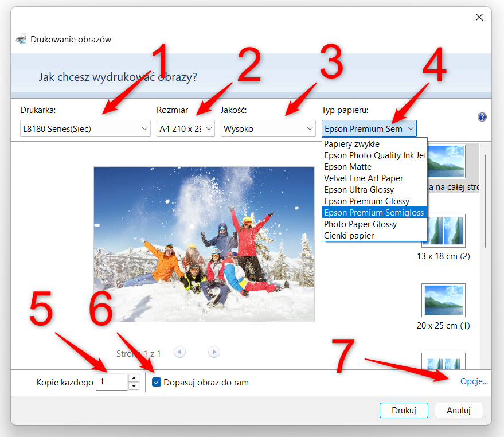Viewport: 504px width, 437px height.
Task: Uncheck Dopasuj obraz do ram checkbox
Action: point(157,382)
